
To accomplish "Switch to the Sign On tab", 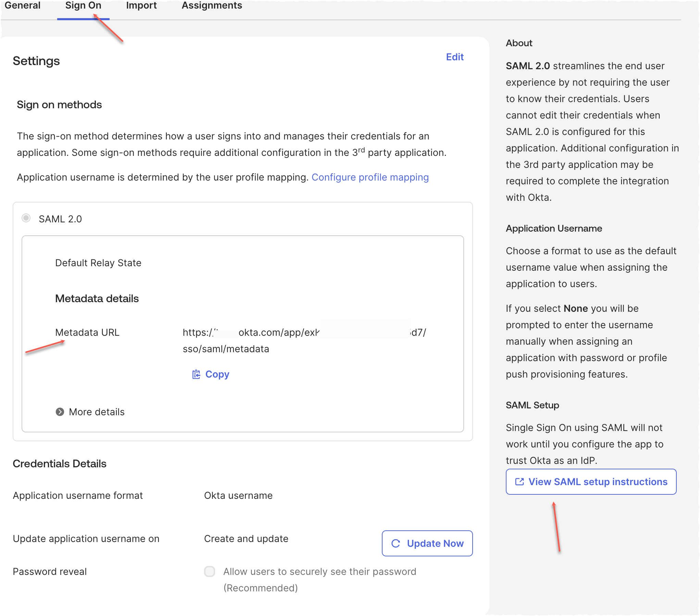I will point(83,6).
